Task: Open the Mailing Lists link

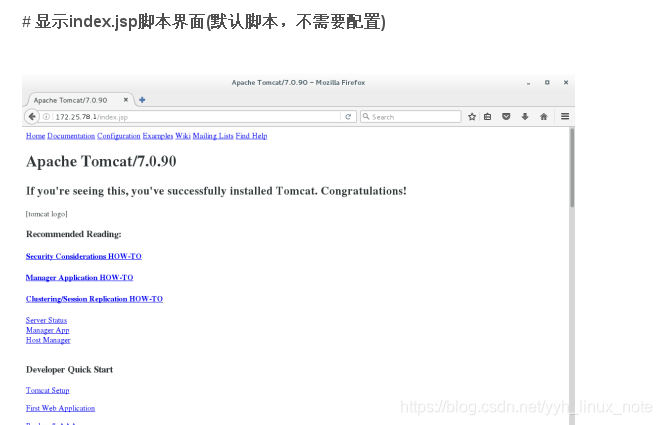Action: pyautogui.click(x=213, y=136)
